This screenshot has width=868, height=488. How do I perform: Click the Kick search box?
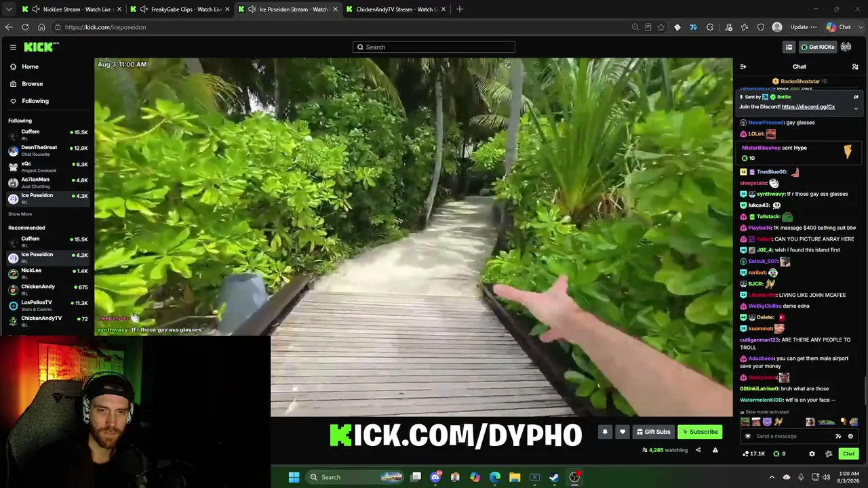[x=434, y=47]
